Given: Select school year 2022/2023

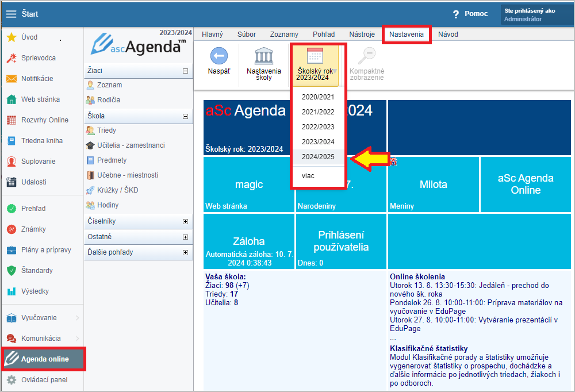Looking at the screenshot, I should 318,127.
